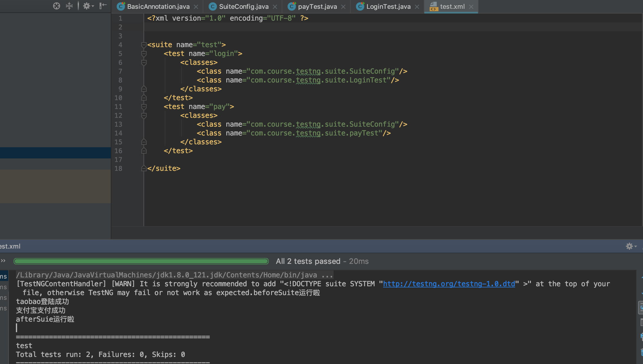Expand the double-chevron in the test results panel
This screenshot has height=364, width=643.
pos(4,261)
